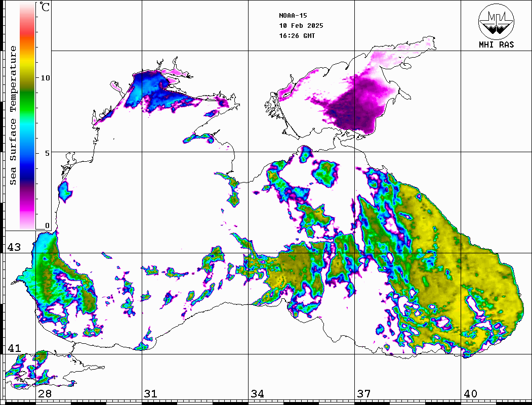
Task: Click the longitude label '28'
Action: click(45, 394)
